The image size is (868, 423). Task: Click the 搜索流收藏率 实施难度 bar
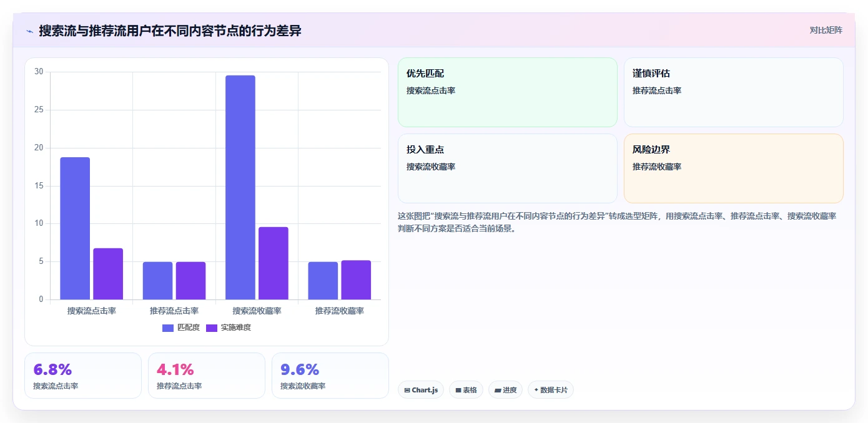point(274,263)
